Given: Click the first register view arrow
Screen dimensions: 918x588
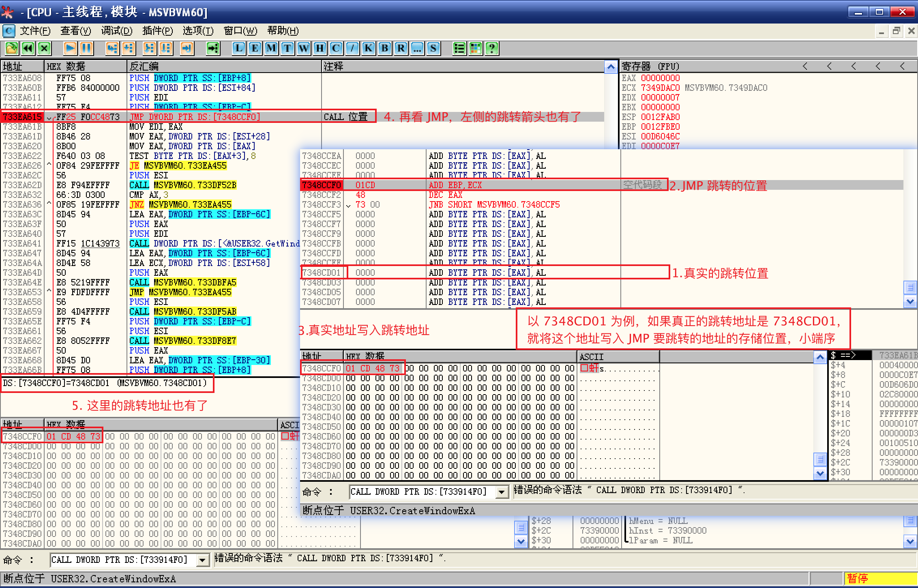Looking at the screenshot, I should [x=805, y=66].
